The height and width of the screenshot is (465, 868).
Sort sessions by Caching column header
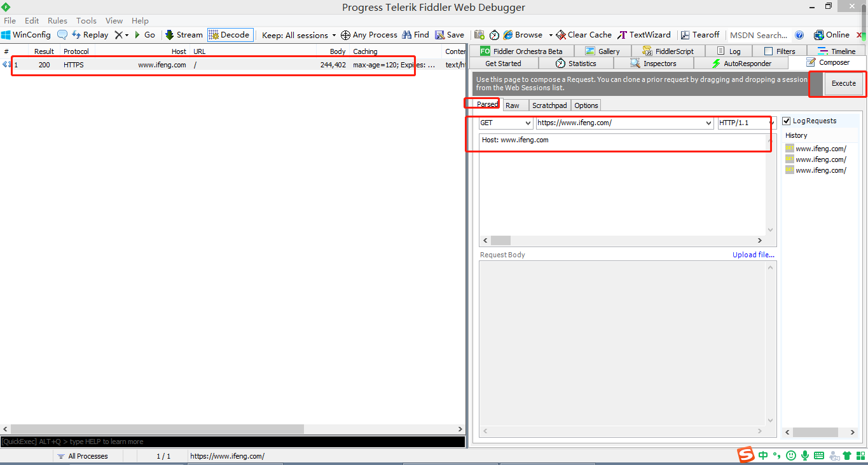click(396, 51)
